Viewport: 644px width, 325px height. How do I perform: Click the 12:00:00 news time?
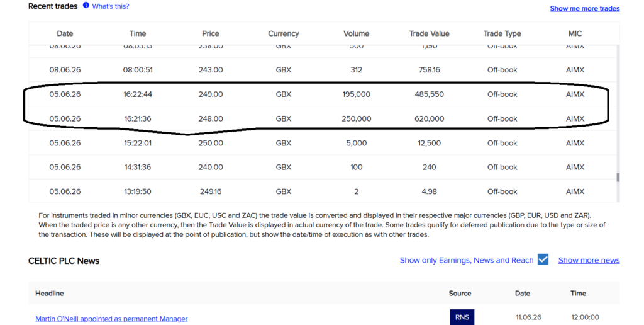pos(585,317)
